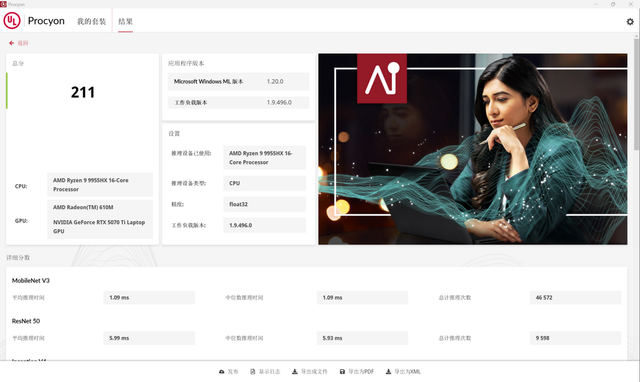Click the 1.9.496.0 value in the settings card
The width and height of the screenshot is (640, 382).
point(264,225)
